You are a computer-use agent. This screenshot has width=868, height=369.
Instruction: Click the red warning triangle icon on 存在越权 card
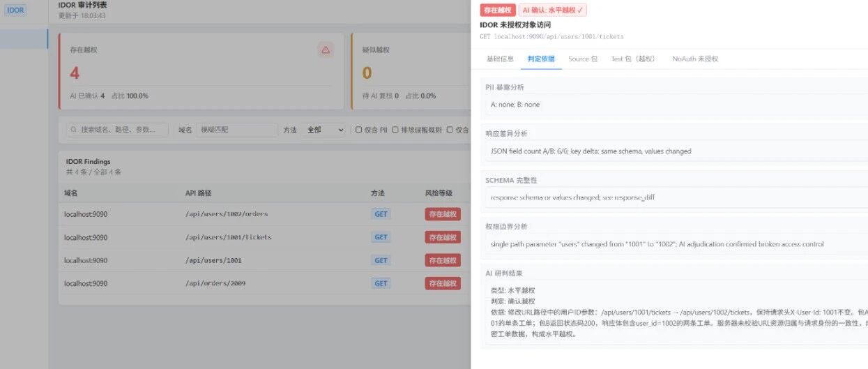click(x=326, y=50)
